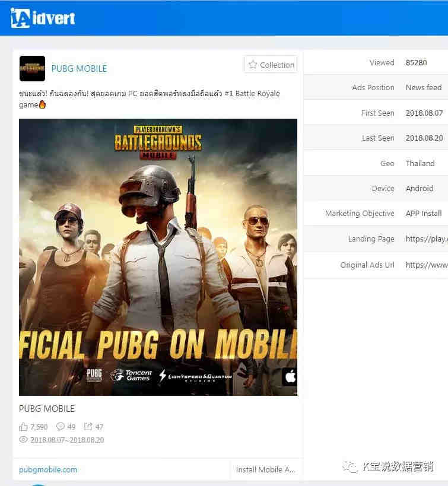Screen dimensions: 448x486
Task: Open the PUBG MOBILE advertiser avatar
Action: [x=32, y=68]
